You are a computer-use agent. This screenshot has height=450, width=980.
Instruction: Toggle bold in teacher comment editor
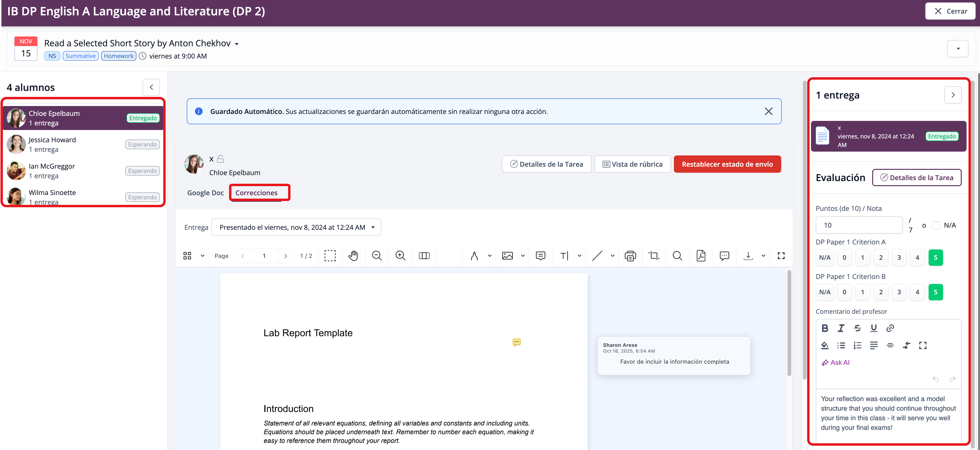(824, 328)
